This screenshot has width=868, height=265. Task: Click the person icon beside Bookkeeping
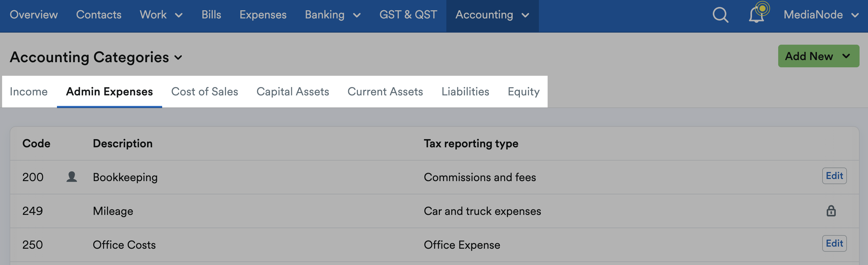click(x=71, y=177)
